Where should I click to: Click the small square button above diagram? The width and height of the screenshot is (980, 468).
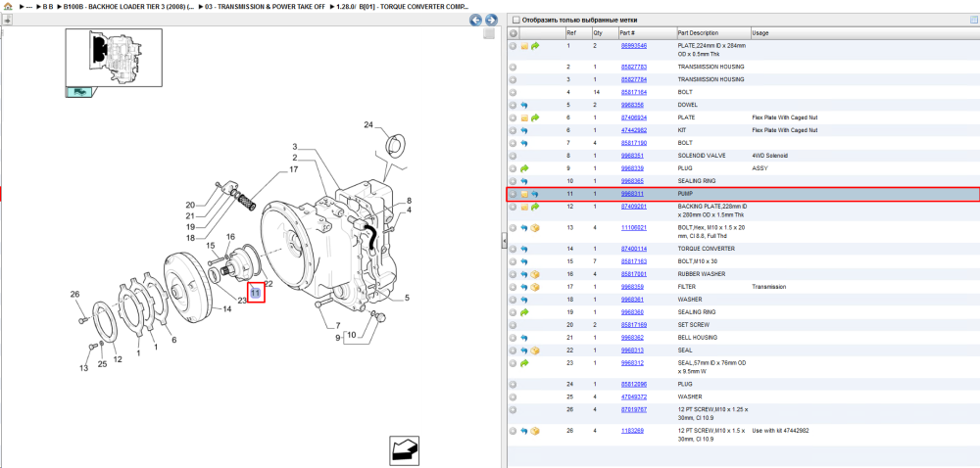(489, 33)
